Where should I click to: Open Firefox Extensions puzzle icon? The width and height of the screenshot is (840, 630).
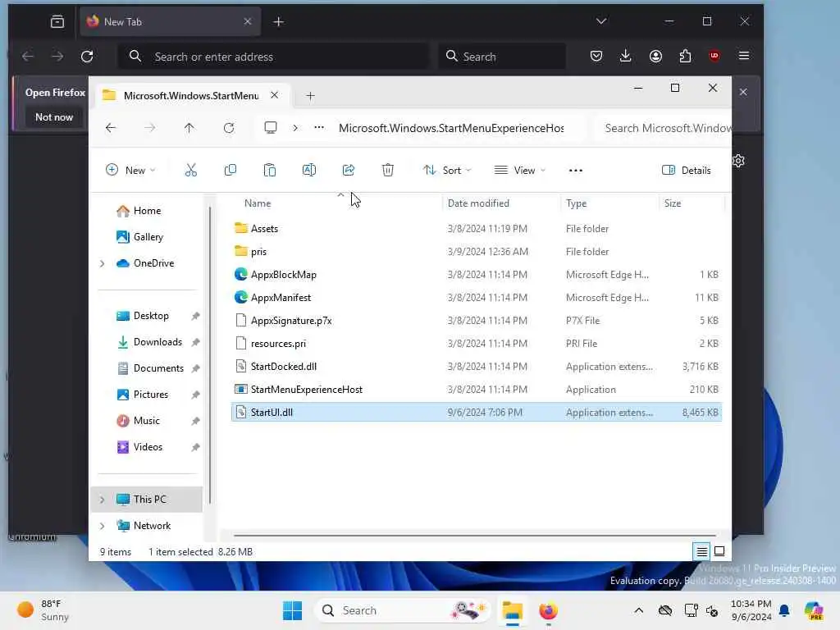click(x=685, y=56)
